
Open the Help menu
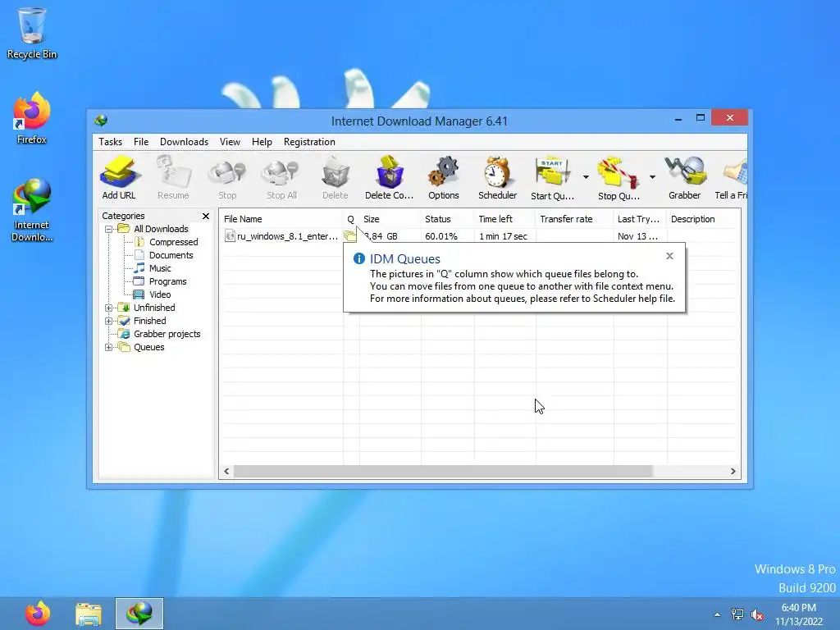pyautogui.click(x=262, y=142)
